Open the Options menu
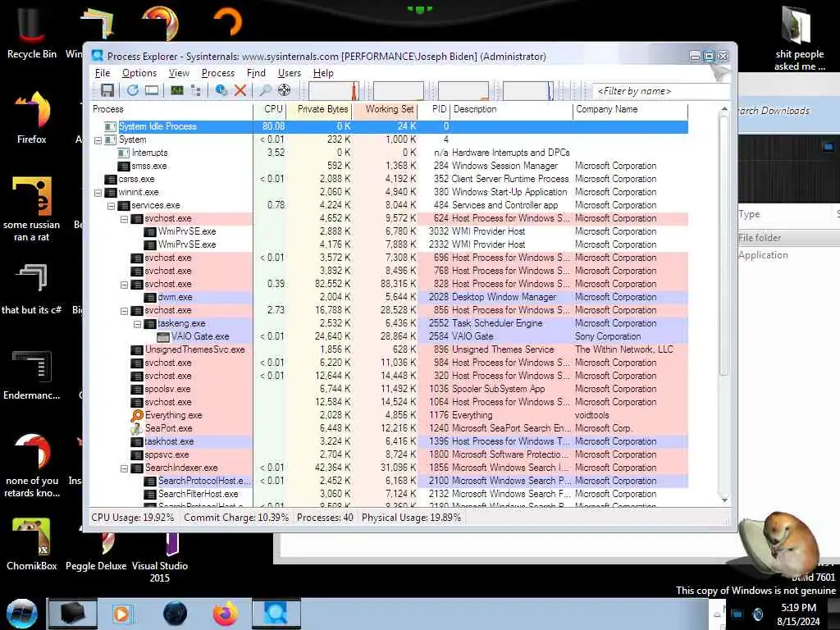 click(x=139, y=73)
